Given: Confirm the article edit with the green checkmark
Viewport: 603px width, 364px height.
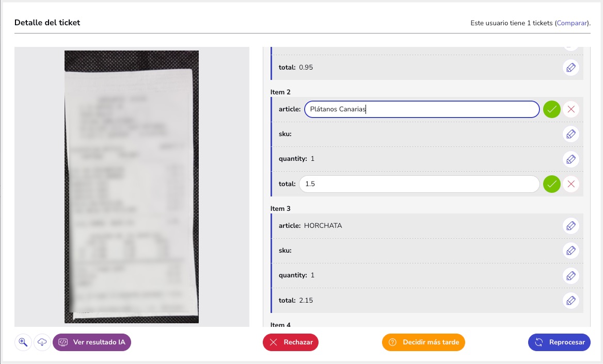Looking at the screenshot, I should 551,109.
